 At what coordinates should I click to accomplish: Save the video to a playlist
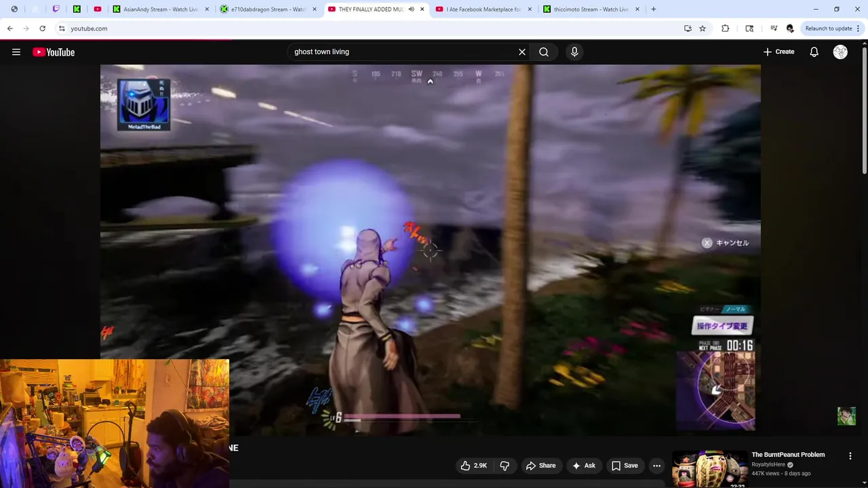625,466
